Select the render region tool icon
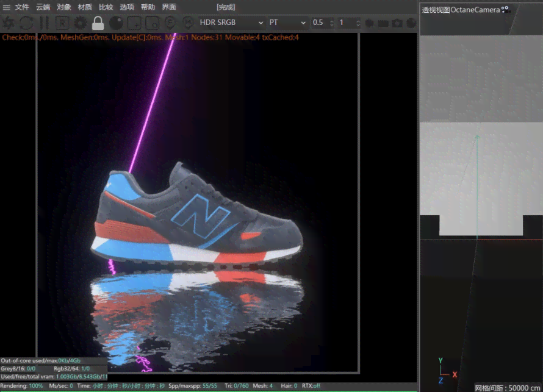This screenshot has height=392, width=543. pos(134,23)
